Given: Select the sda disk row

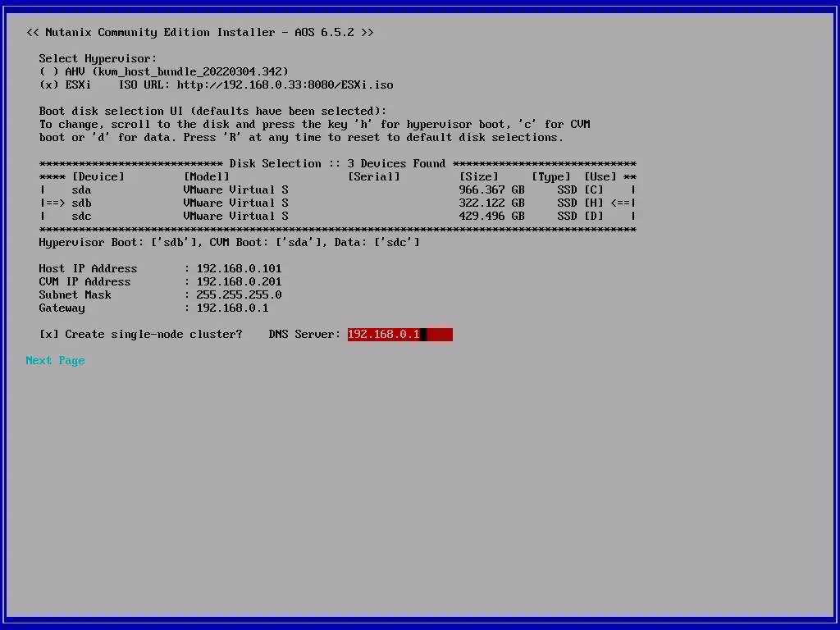Looking at the screenshot, I should coord(81,189).
